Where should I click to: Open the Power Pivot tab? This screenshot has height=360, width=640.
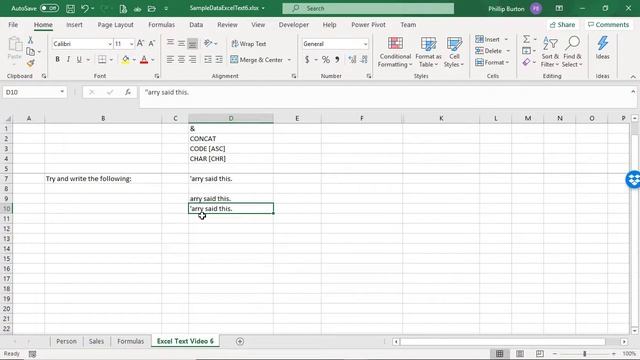[368, 25]
